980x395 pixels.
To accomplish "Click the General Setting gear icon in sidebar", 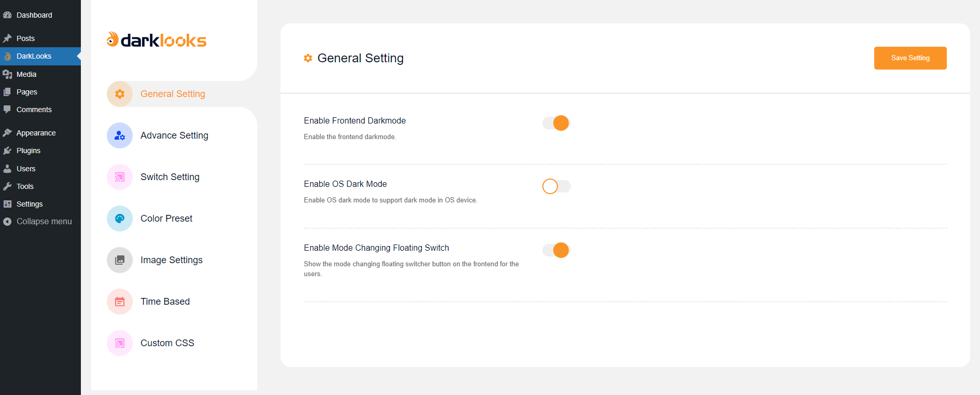I will pyautogui.click(x=120, y=94).
